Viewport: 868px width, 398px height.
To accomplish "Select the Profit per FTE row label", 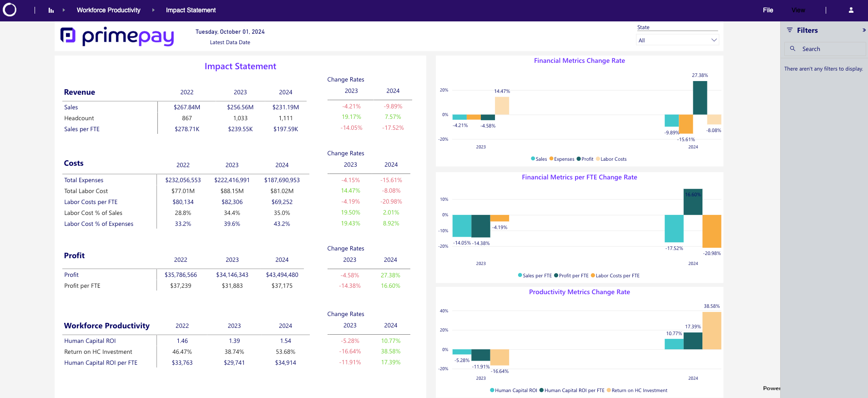I will click(82, 286).
